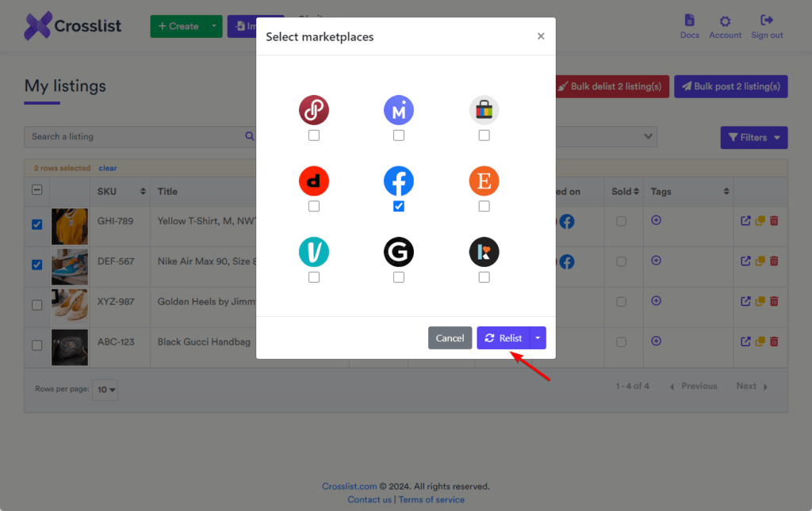Select the row checkbox for Golden Heels listing

click(x=36, y=306)
